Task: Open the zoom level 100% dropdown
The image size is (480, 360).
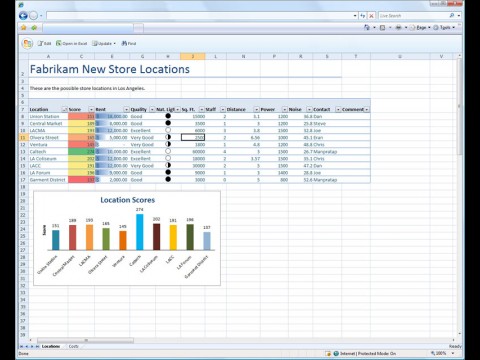Action: pos(453,353)
